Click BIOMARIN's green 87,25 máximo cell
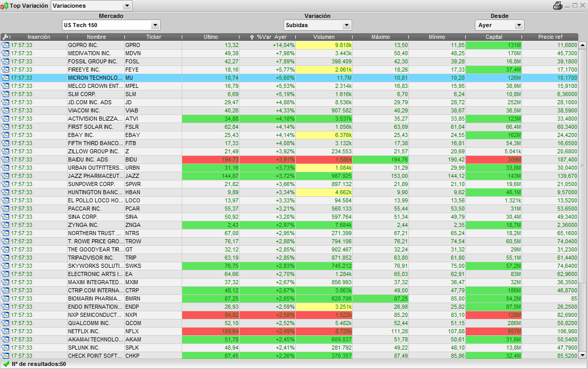The height and width of the screenshot is (369, 588). (x=381, y=299)
